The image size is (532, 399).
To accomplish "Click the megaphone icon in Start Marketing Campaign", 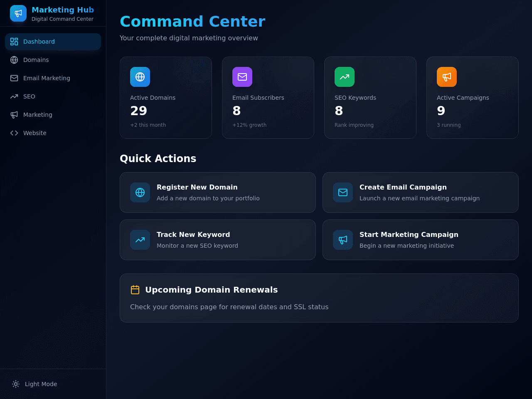I will coord(343,240).
